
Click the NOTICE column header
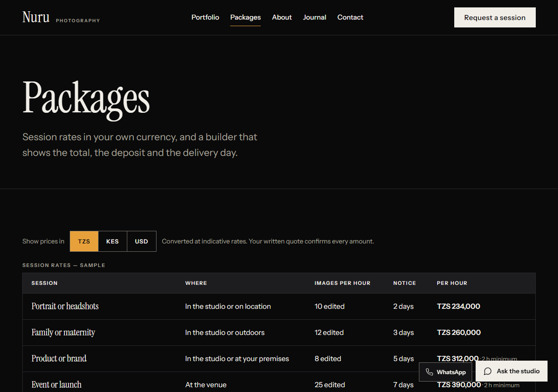(x=405, y=283)
